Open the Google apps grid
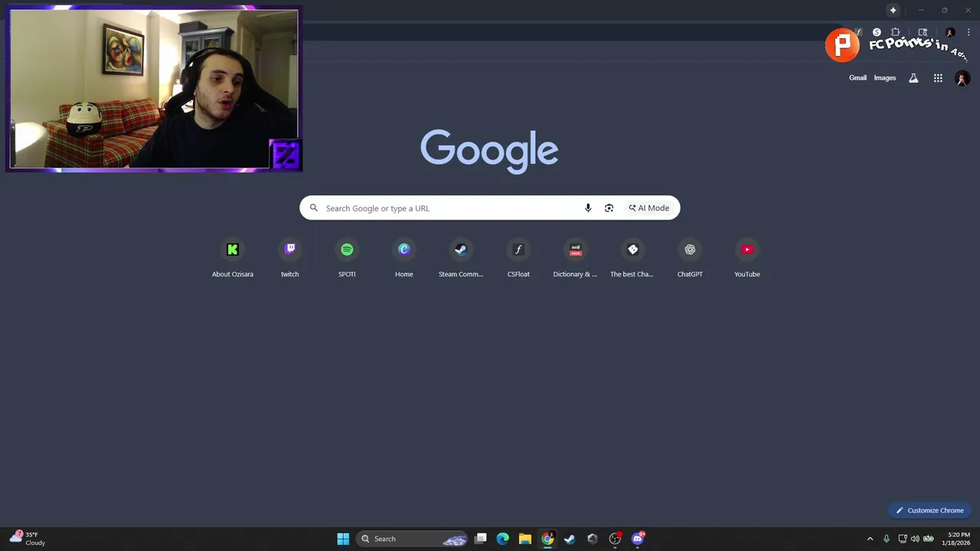 point(938,78)
